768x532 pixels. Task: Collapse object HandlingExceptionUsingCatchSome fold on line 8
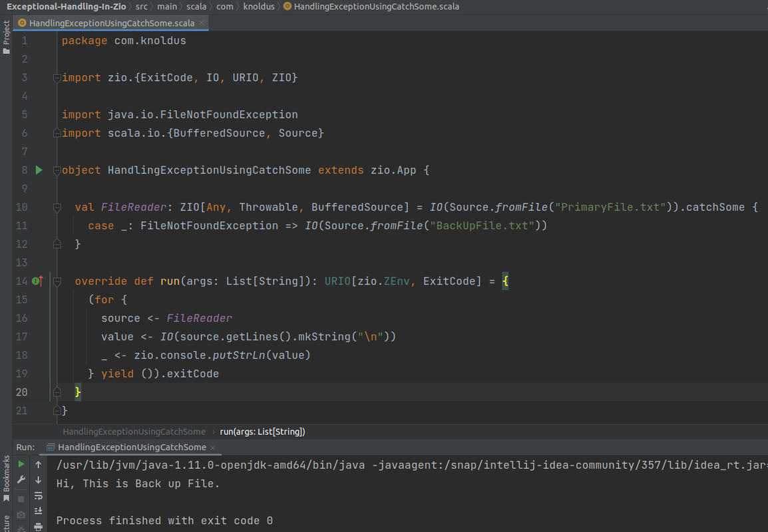(57, 170)
